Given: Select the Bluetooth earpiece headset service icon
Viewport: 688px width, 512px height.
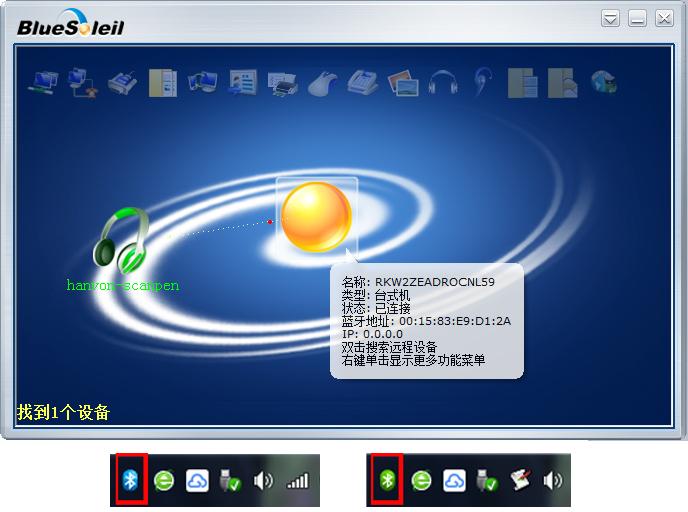Looking at the screenshot, I should click(483, 82).
